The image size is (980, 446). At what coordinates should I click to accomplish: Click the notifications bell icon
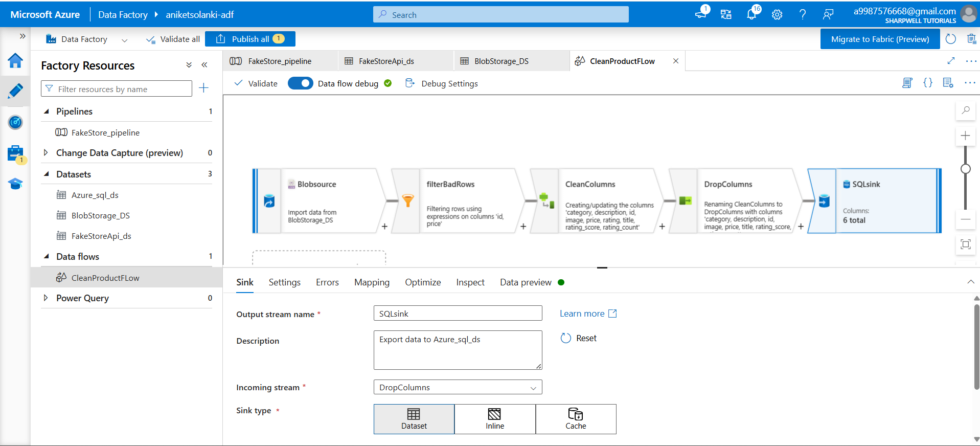751,15
